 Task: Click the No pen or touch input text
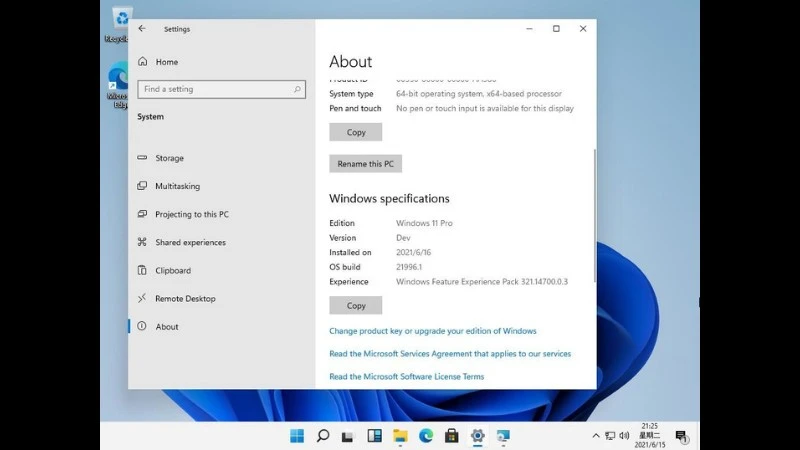485,108
